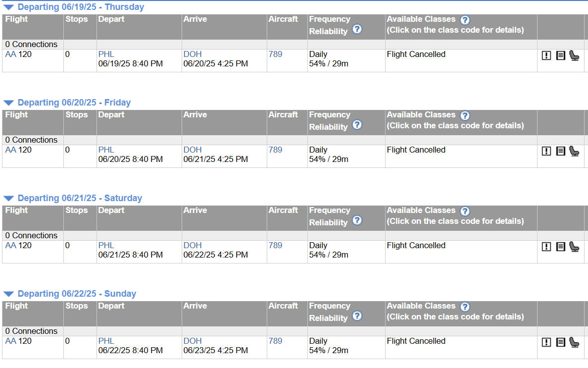The width and height of the screenshot is (588, 368).
Task: Collapse the Departing 06/22/25 Sunday section
Action: pos(8,294)
